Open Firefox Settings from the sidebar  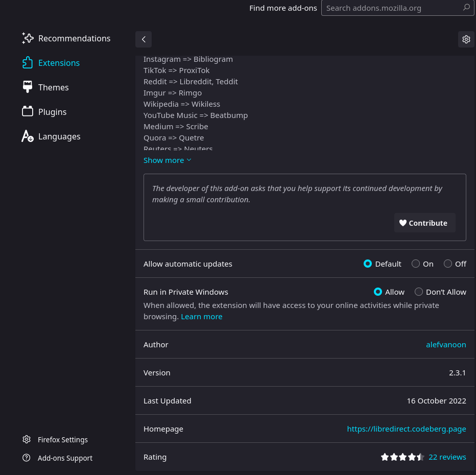[x=62, y=439]
